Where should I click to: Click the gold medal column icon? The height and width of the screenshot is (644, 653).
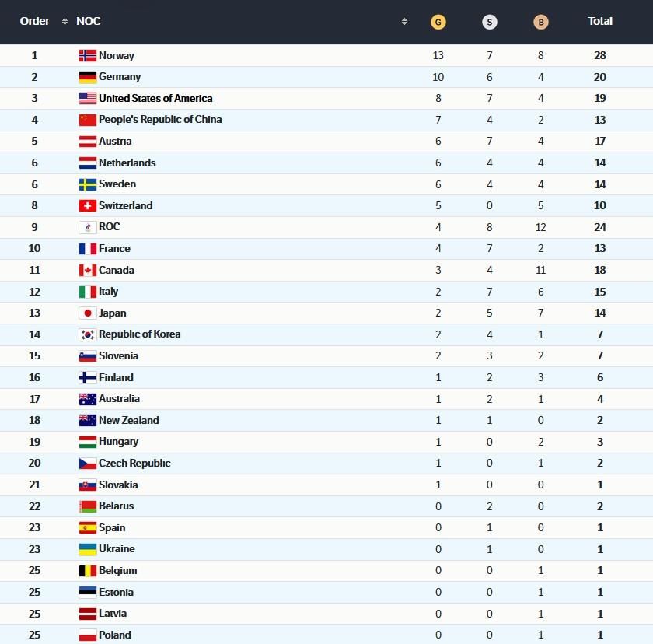[x=438, y=22]
